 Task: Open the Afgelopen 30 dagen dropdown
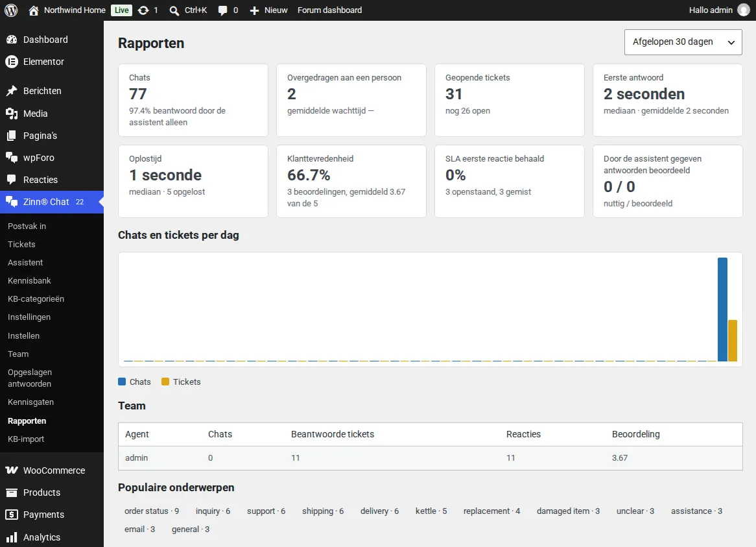coord(683,42)
